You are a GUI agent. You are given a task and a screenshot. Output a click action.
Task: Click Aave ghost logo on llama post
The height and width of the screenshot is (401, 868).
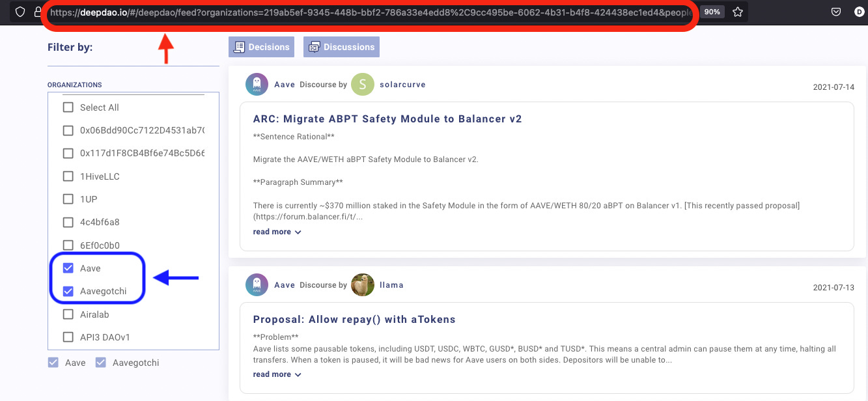(257, 284)
